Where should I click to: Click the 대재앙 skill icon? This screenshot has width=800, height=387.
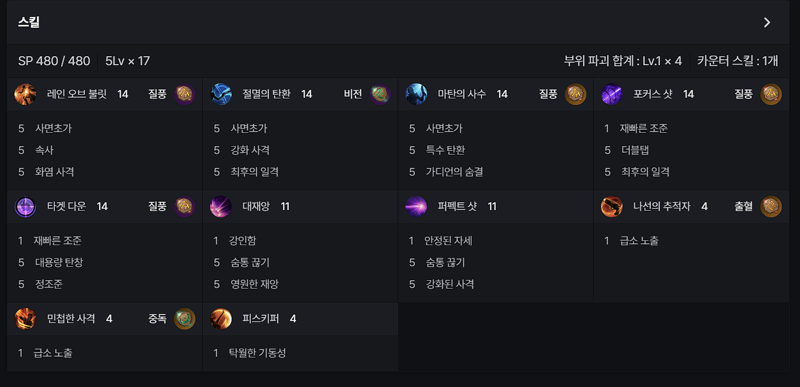point(221,207)
